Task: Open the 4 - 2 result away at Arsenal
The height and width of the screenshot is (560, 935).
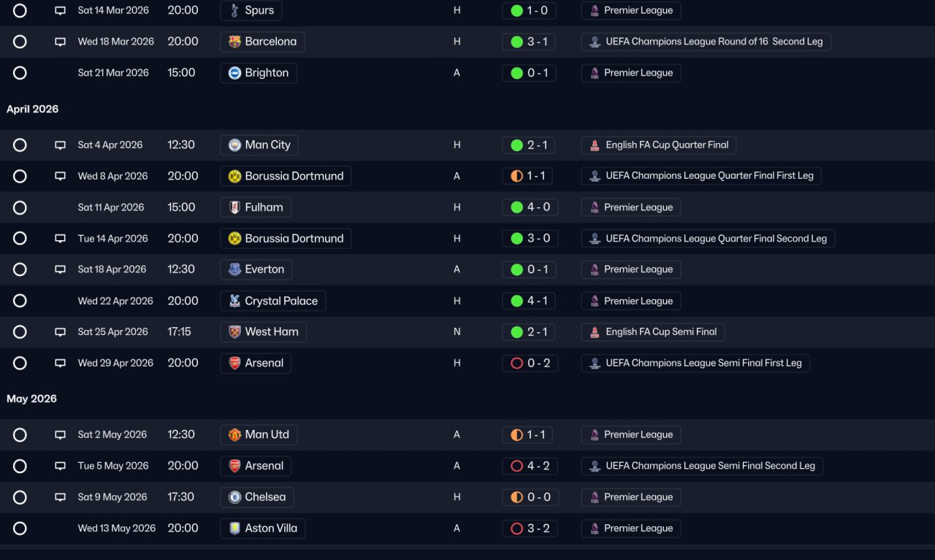Action: (x=530, y=466)
